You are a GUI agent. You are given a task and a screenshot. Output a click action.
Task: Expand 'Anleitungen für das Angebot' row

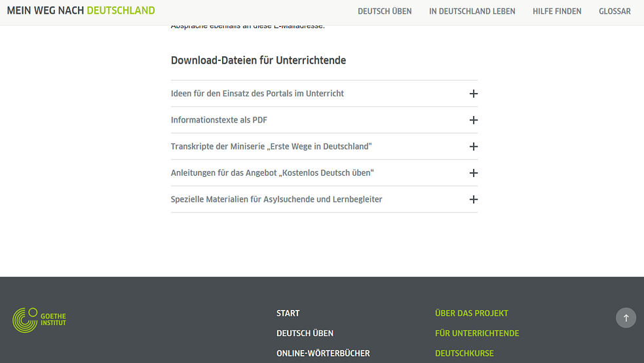(x=272, y=173)
